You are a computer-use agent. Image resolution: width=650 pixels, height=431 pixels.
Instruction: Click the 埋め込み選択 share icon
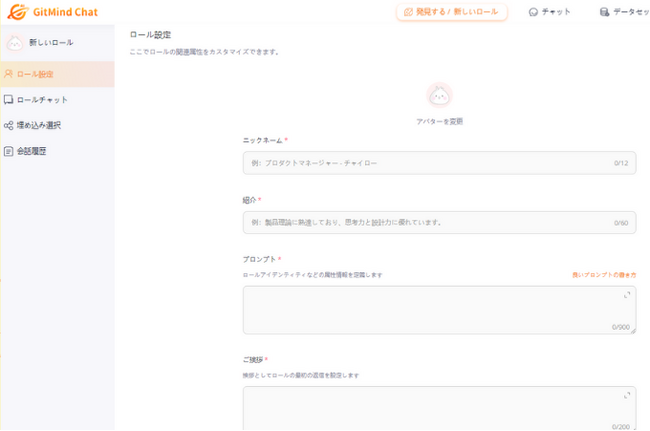pos(8,125)
